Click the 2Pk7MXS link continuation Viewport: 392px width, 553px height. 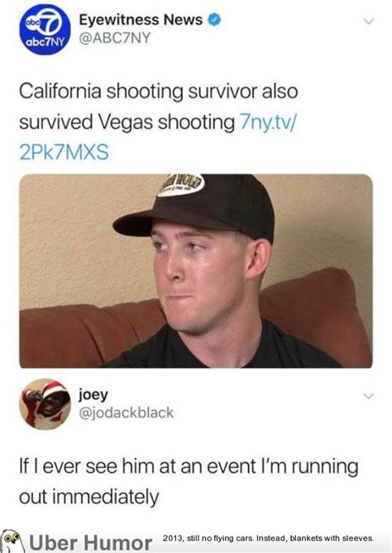pyautogui.click(x=65, y=153)
